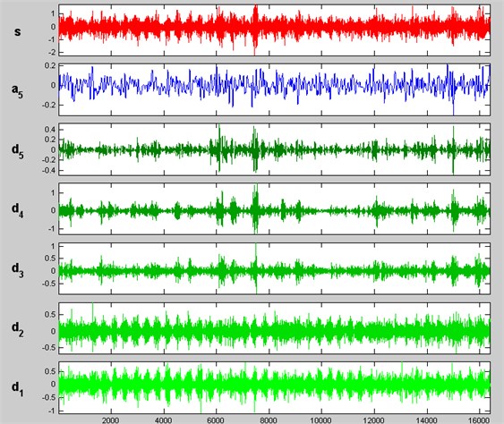Click the 8000 x-axis tick label

pyautogui.click(x=269, y=420)
